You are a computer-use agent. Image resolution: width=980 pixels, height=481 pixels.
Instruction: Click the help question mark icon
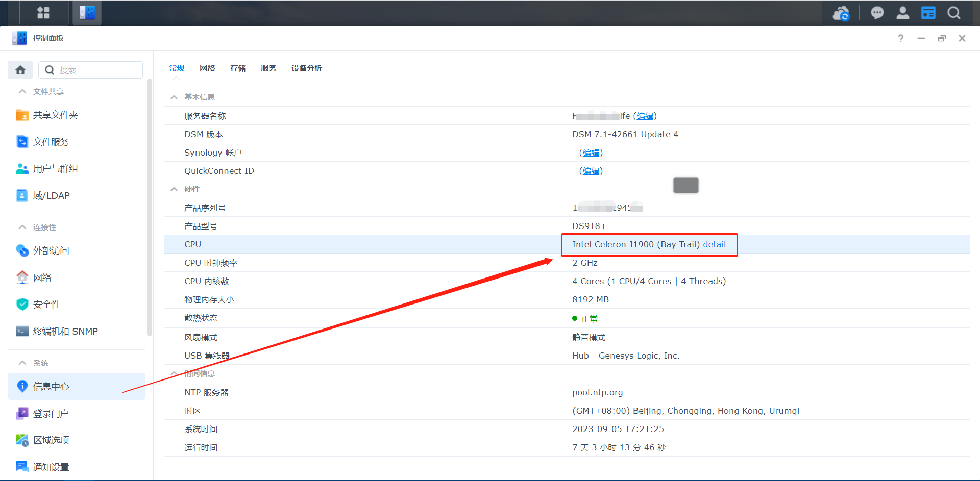click(x=901, y=38)
